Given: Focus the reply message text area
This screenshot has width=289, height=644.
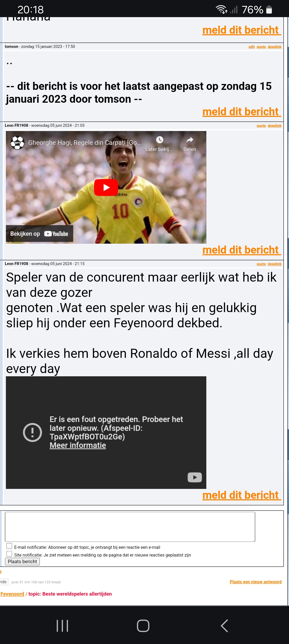Looking at the screenshot, I should coord(130,527).
